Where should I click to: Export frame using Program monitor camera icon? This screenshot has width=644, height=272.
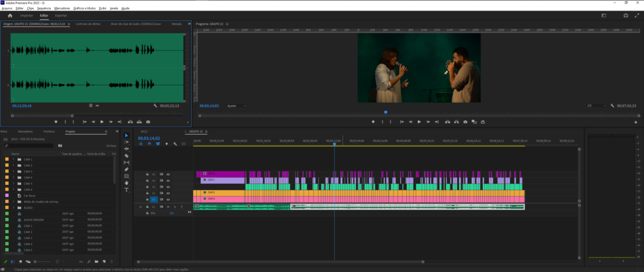click(x=465, y=122)
